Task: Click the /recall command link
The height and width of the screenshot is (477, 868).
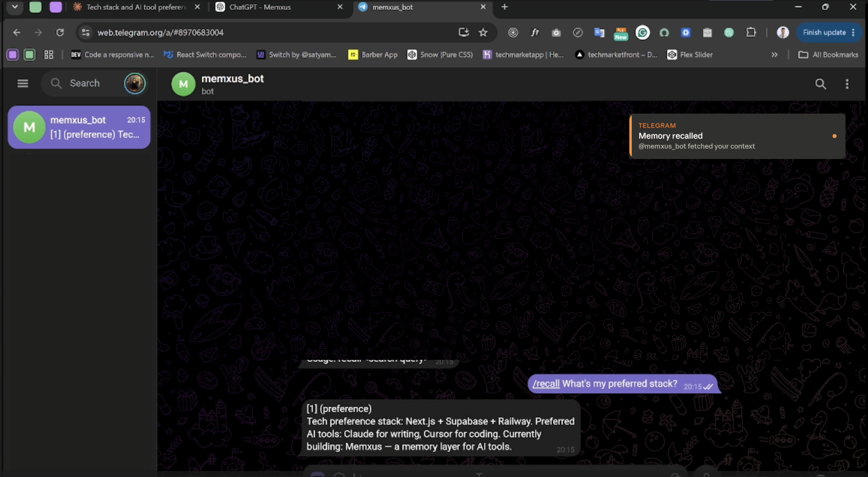Action: point(546,384)
